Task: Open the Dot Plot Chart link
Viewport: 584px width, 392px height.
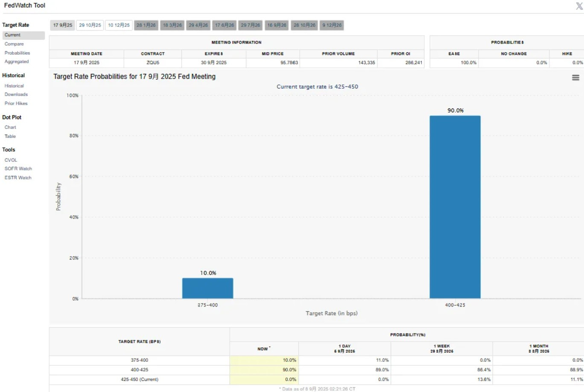Action: 10,127
